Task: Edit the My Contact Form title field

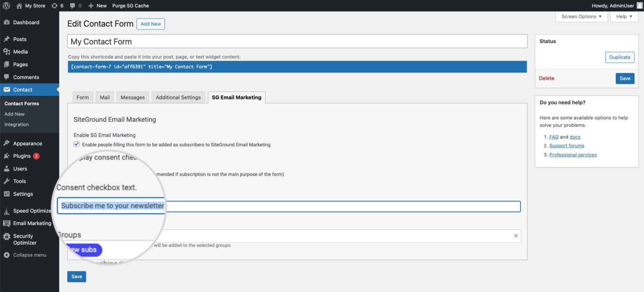Action: [297, 41]
